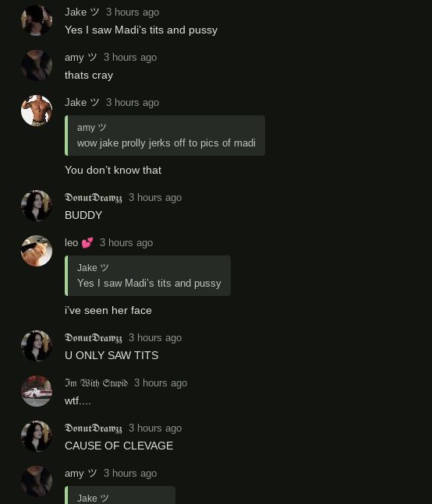Open Jake's shirtless torso avatar
Image resolution: width=432 pixels, height=504 pixels.
click(37, 111)
